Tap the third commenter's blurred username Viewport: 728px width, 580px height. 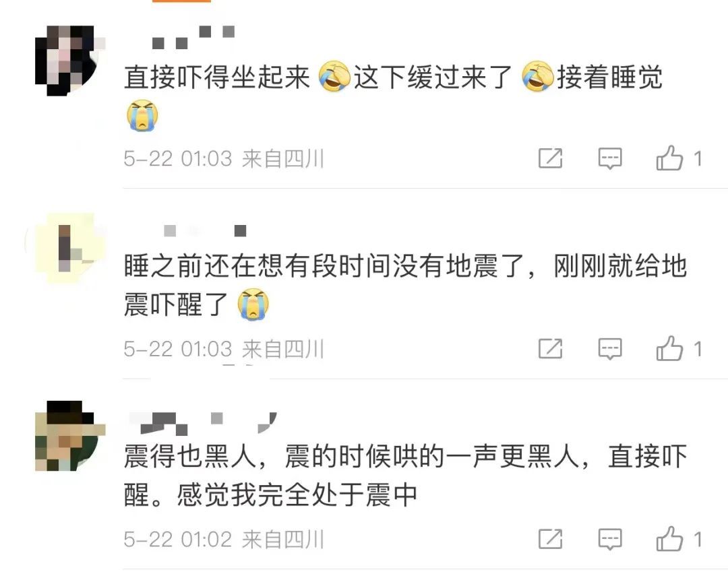(203, 423)
